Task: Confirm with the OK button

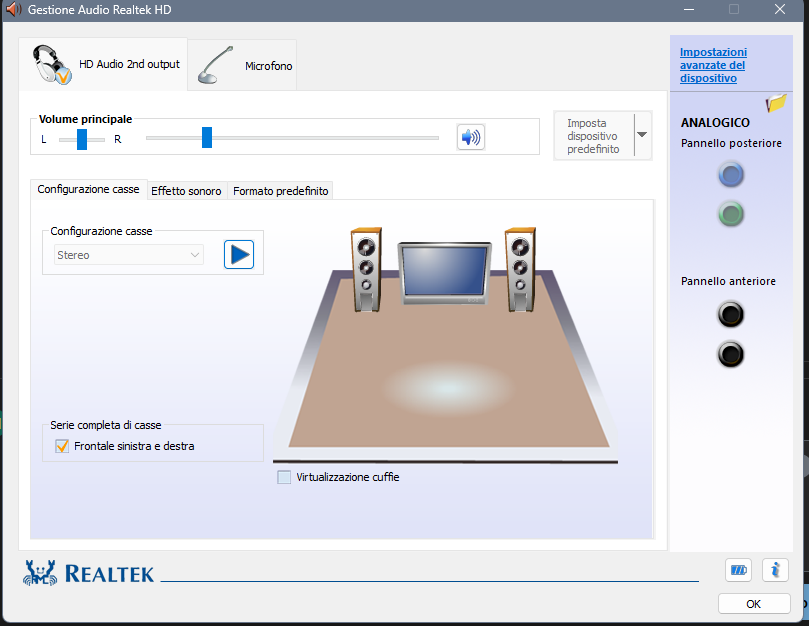Action: point(754,604)
